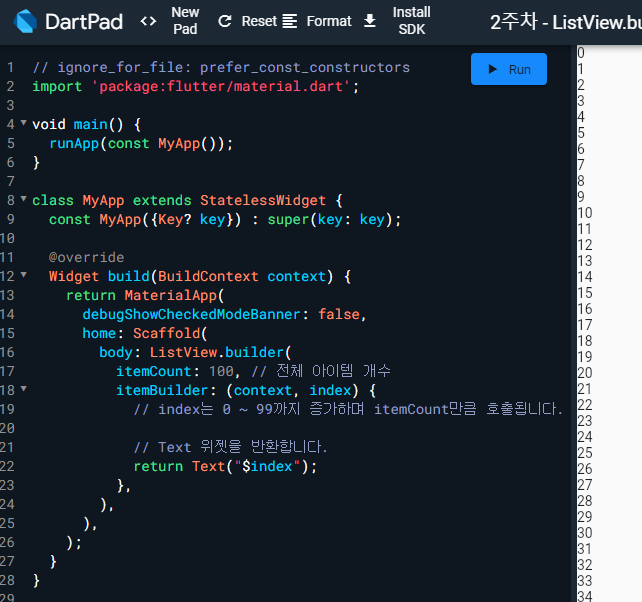
Task: Create a New Pad
Action: point(185,21)
